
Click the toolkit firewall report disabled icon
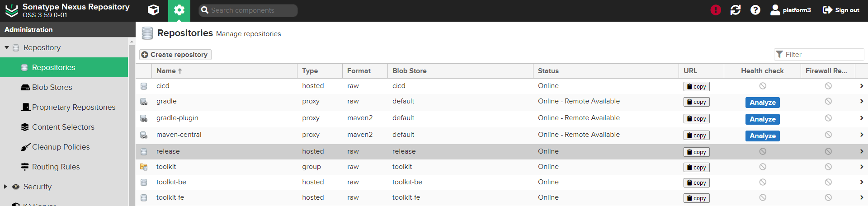(x=828, y=167)
